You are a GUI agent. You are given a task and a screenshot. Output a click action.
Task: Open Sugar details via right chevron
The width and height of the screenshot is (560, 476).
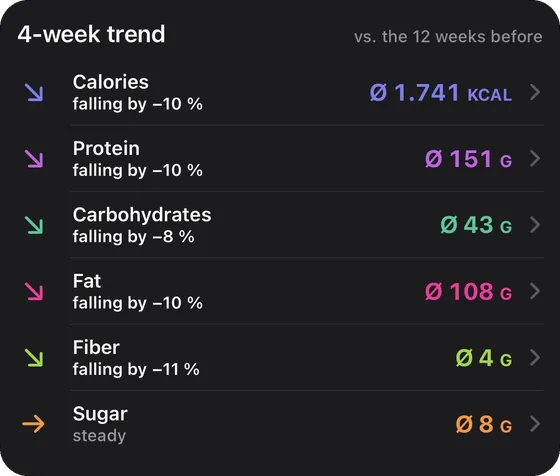pyautogui.click(x=535, y=424)
